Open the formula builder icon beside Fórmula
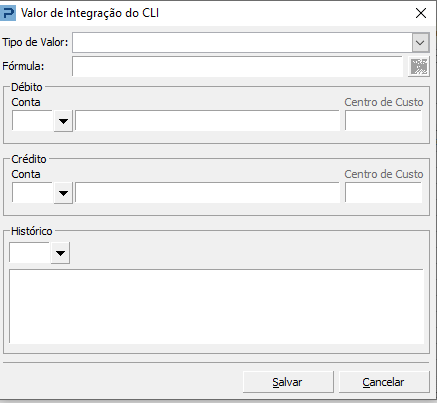This screenshot has height=403, width=437. coord(419,66)
